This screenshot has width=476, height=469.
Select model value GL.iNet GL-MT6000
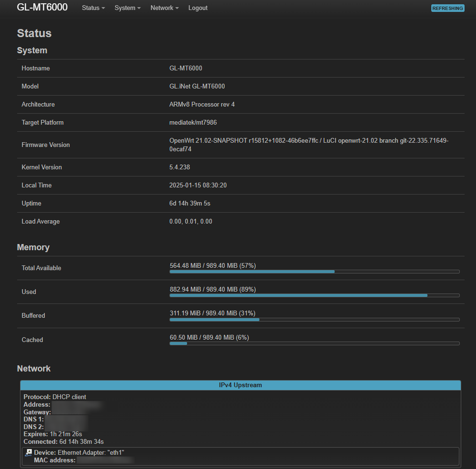197,87
